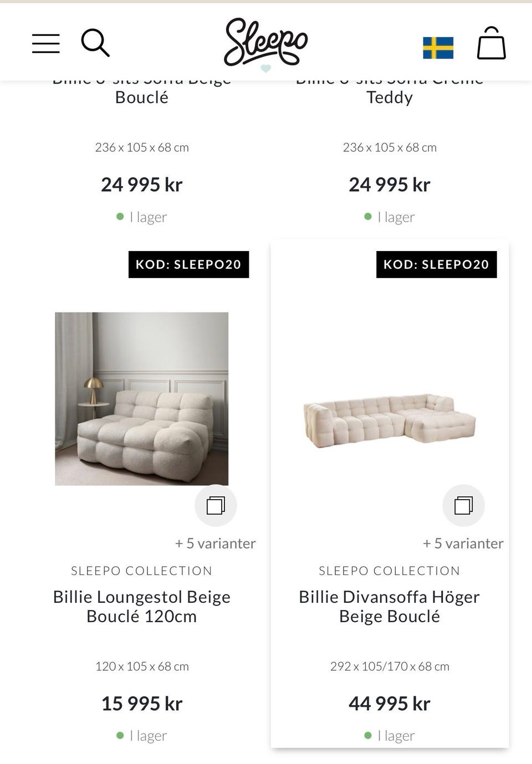Open the shopping bag cart
This screenshot has height=764, width=532.
[491, 43]
